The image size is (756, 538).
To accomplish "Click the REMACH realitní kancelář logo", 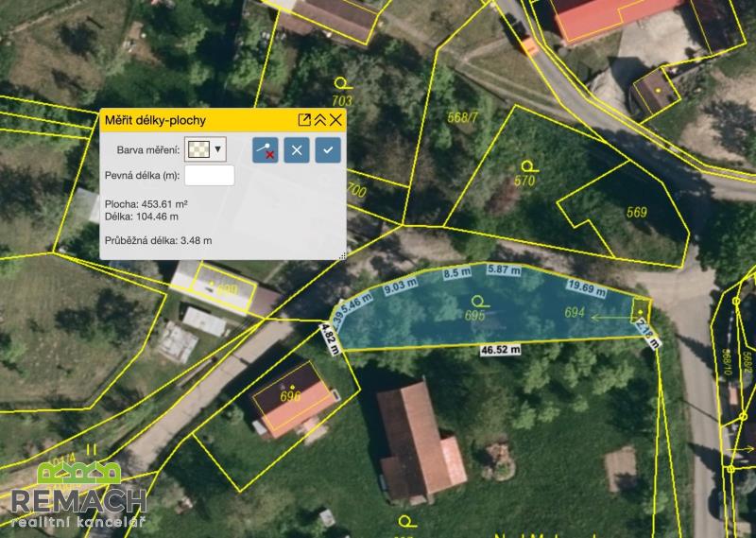I will point(78,493).
